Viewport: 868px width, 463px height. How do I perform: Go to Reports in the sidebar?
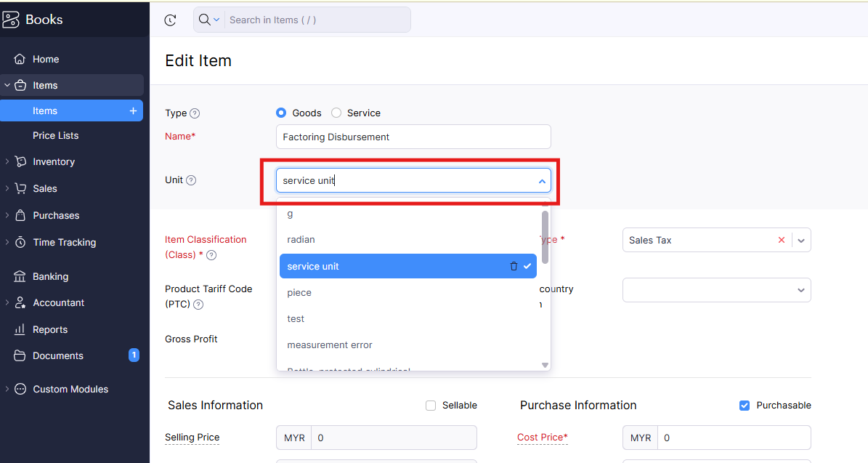click(50, 329)
